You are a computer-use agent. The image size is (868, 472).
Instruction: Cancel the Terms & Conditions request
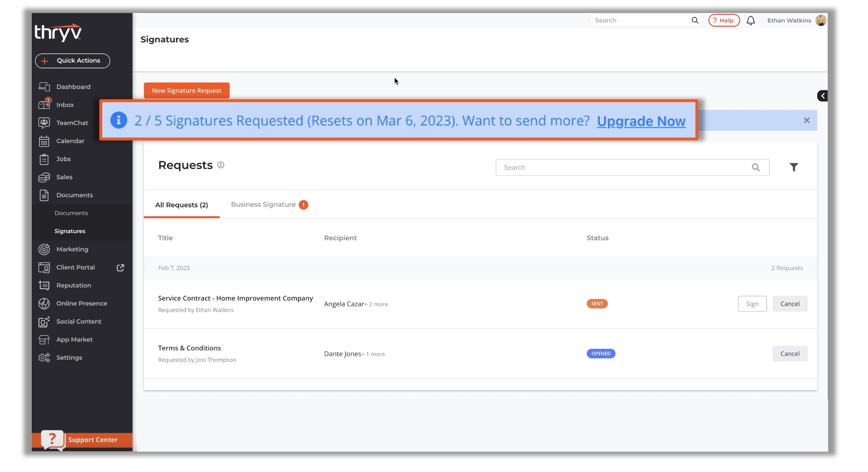pos(790,354)
